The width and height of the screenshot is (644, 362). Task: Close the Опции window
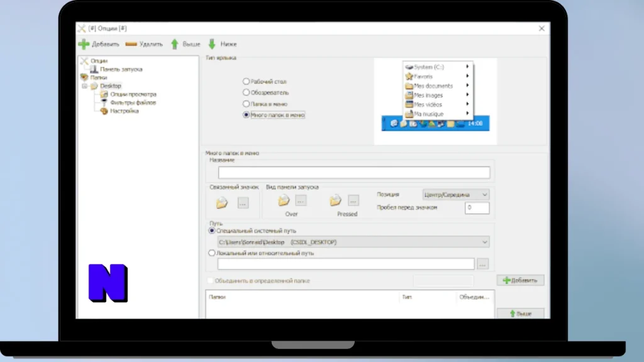point(541,28)
